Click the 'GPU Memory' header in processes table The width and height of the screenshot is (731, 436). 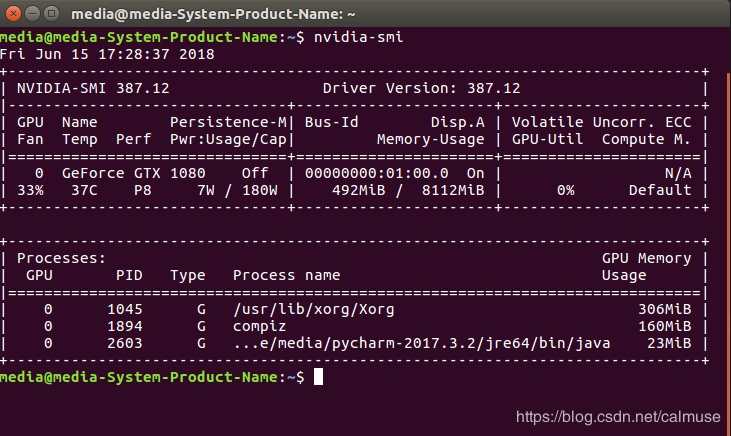tap(646, 258)
